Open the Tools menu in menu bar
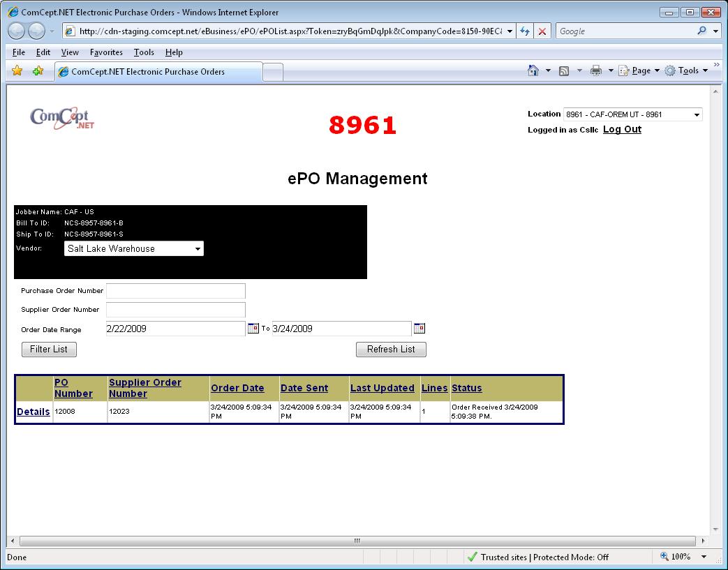 [144, 52]
